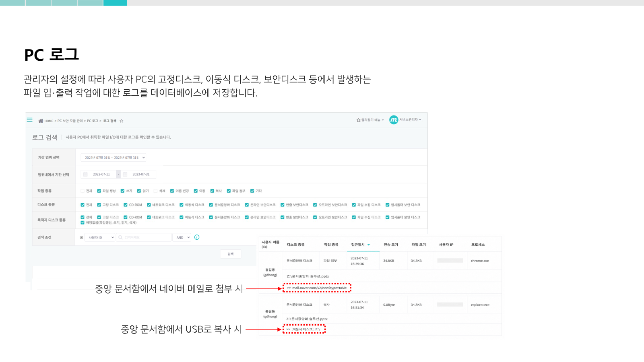Image resolution: width=644 pixels, height=362 pixels.
Task: Toggle 전체 in 디스크 종류 row
Action: pos(83,205)
